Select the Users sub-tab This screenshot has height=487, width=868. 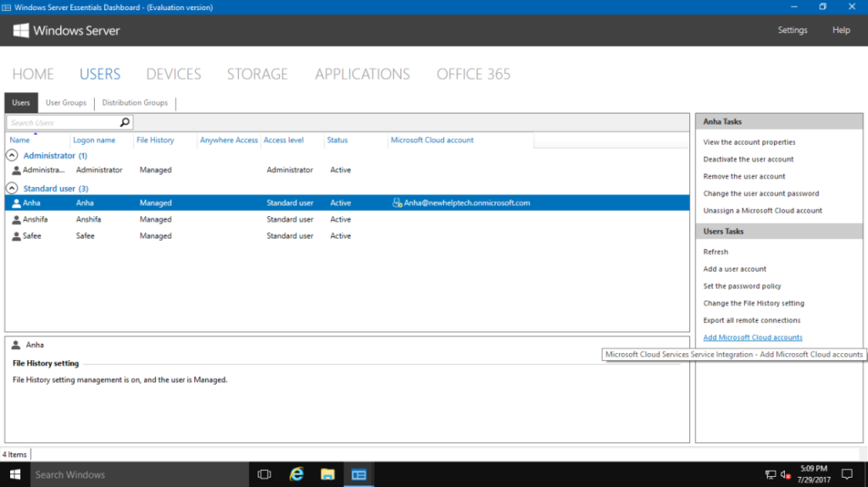[x=21, y=103]
